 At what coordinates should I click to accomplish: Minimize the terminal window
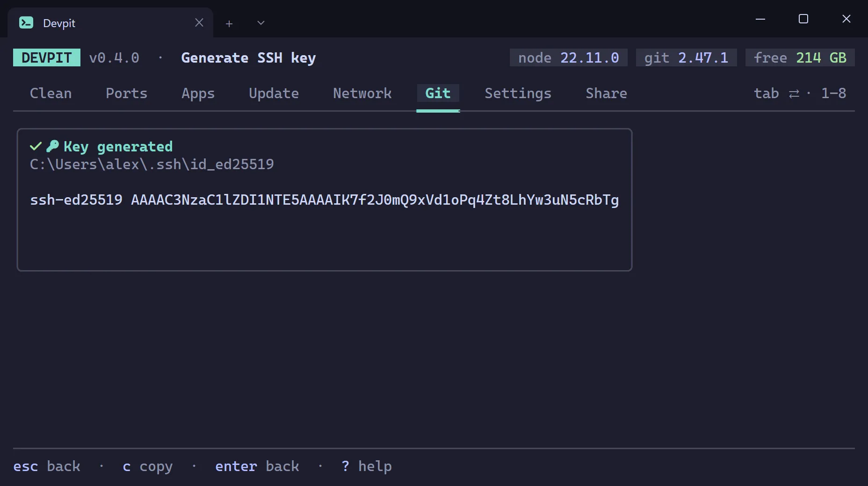tap(760, 19)
